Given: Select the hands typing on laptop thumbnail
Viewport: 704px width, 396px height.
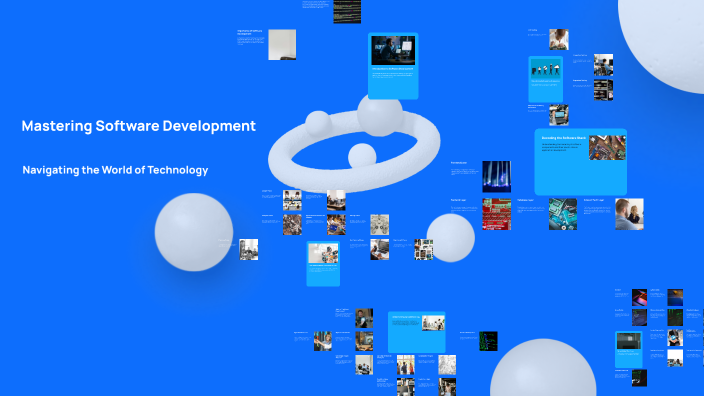Looking at the screenshot, I should 379,250.
